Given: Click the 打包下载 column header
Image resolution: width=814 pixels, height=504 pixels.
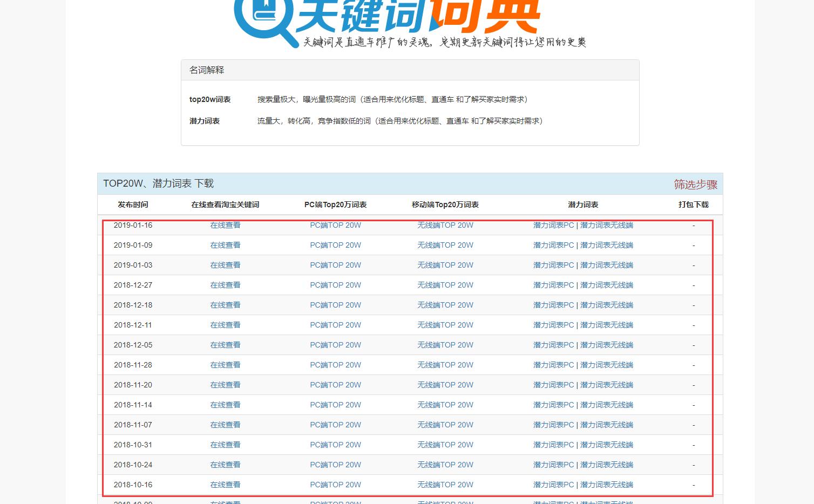Looking at the screenshot, I should tap(694, 205).
